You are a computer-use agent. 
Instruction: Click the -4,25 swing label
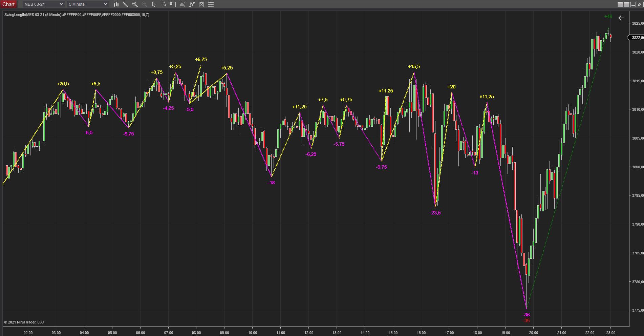click(168, 108)
